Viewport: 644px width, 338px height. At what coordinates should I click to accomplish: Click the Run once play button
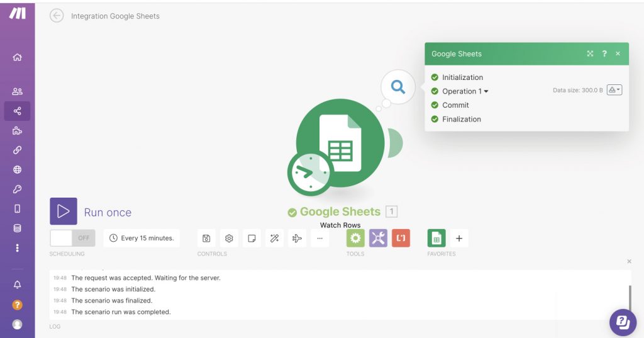[x=64, y=211]
